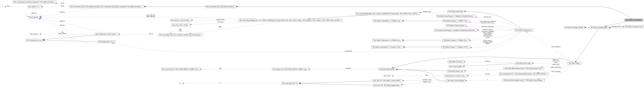Click the ACE_Allocator class node

[x=34, y=17]
